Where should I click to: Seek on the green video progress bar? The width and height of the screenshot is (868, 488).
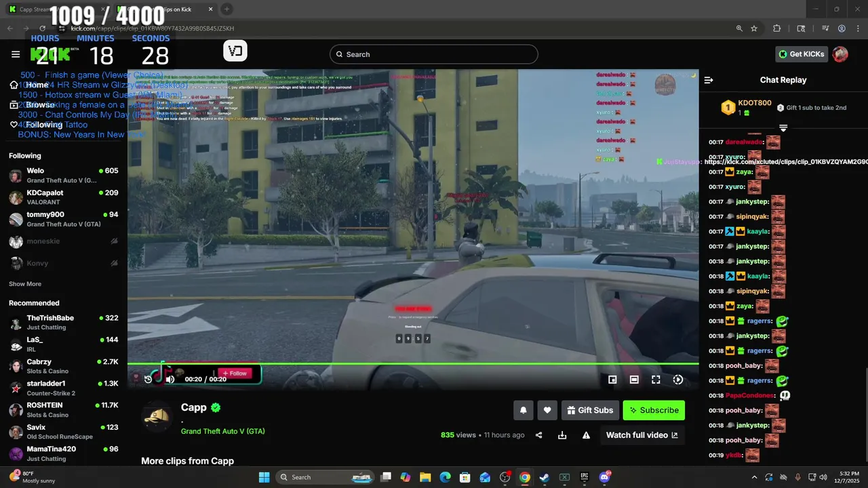[x=413, y=364]
